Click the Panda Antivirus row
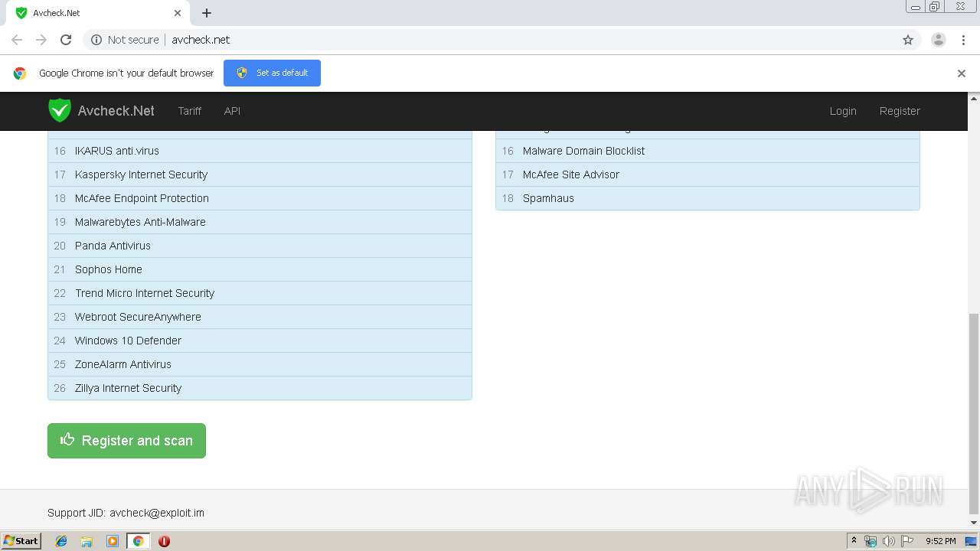980x551 pixels. click(x=260, y=246)
